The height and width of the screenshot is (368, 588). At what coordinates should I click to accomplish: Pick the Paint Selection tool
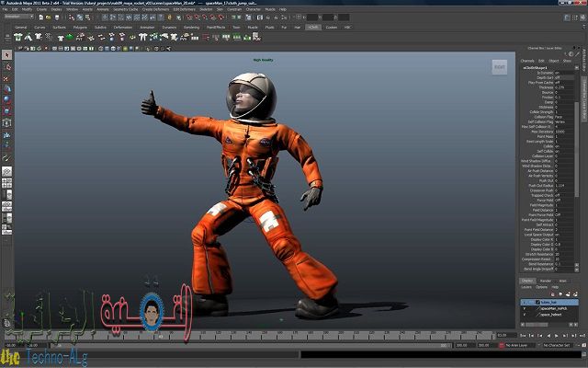point(6,79)
